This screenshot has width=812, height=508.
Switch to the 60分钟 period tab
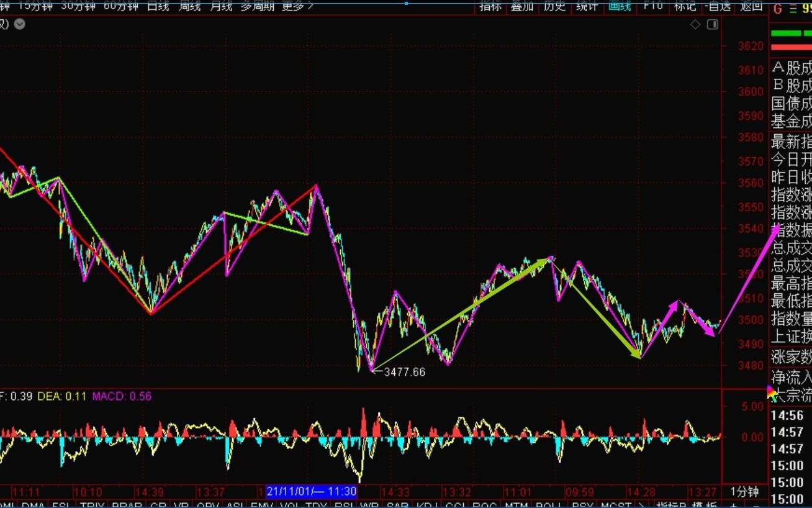[x=121, y=6]
